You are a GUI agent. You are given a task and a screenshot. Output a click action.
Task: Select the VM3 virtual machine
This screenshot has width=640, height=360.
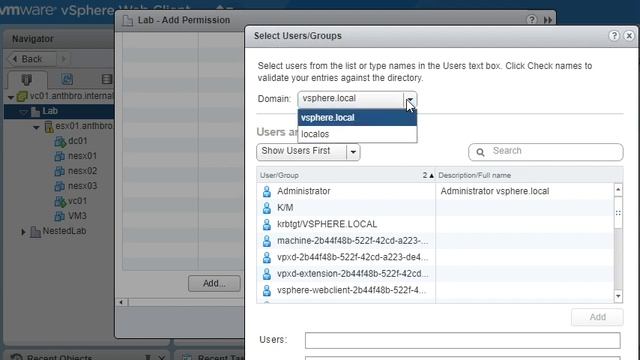coord(77,216)
